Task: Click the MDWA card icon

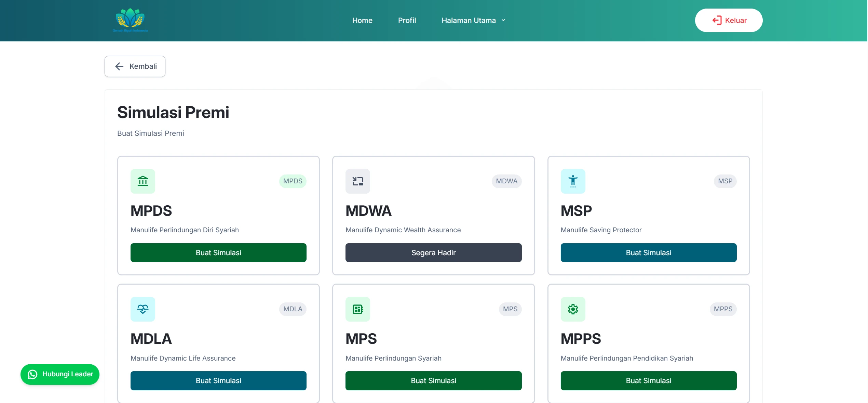Action: 357,181
